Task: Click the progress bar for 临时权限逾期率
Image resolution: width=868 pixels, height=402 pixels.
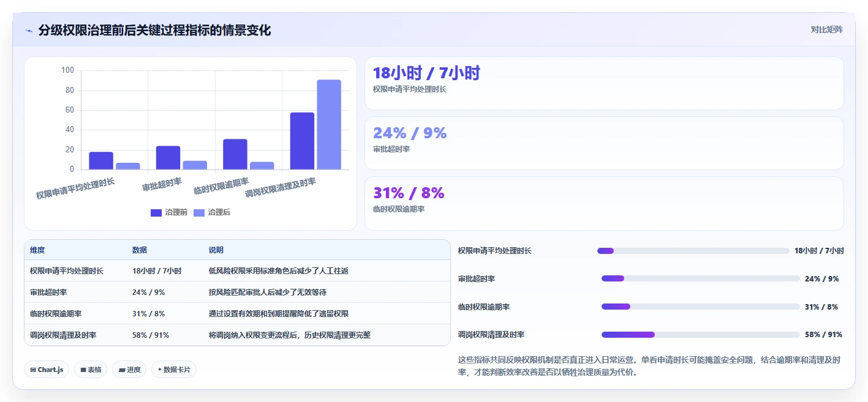Action: pos(701,307)
